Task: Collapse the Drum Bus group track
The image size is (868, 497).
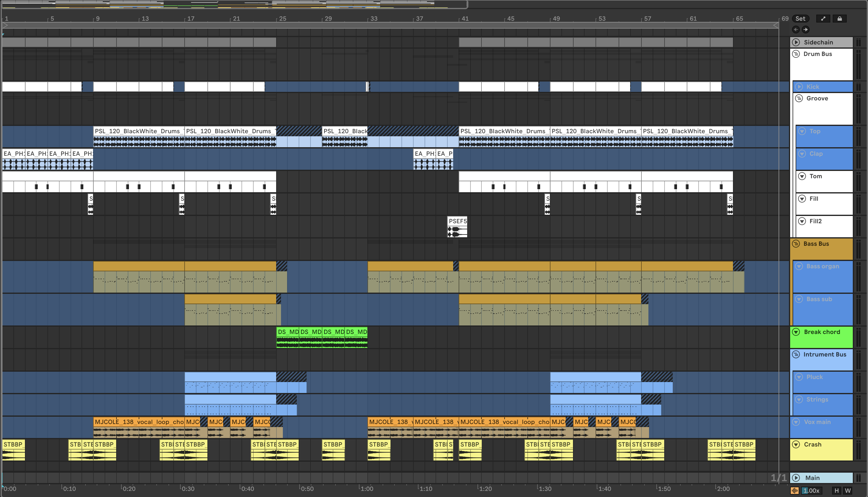Action: (x=796, y=54)
